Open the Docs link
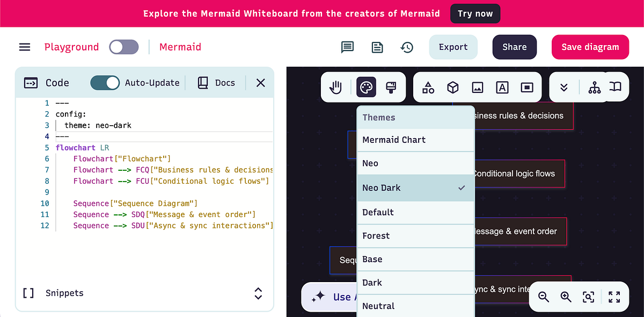Image resolution: width=644 pixels, height=317 pixels. 217,83
